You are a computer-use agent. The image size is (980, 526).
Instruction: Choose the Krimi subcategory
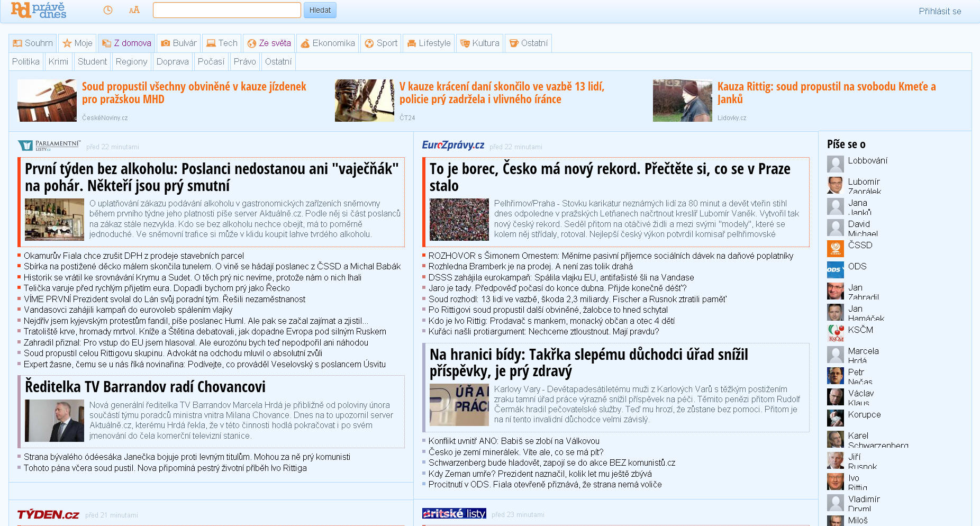coord(58,61)
